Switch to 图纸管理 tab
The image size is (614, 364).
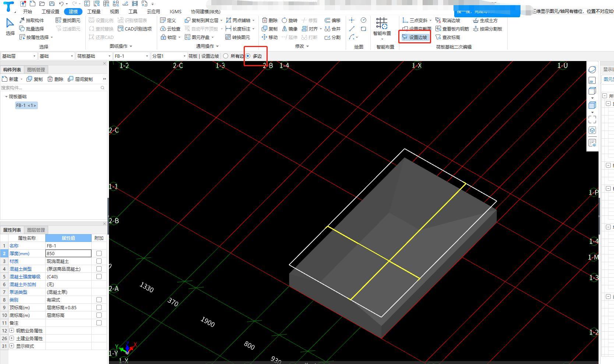click(36, 69)
